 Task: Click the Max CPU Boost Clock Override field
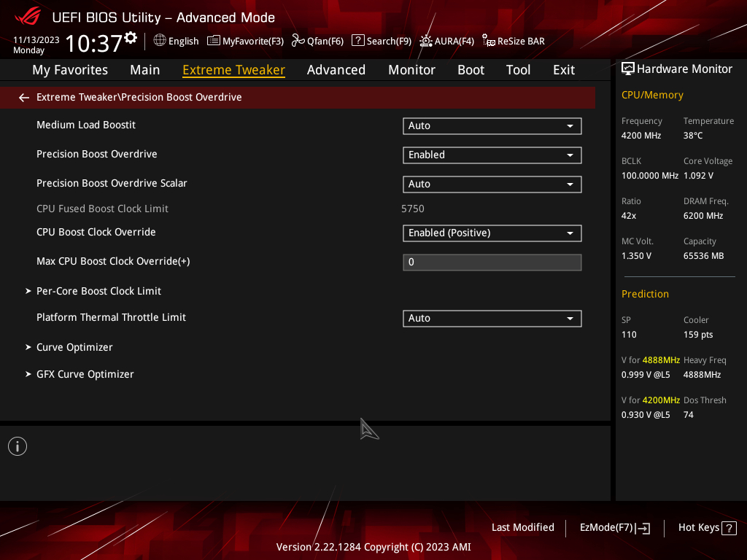[x=492, y=262]
